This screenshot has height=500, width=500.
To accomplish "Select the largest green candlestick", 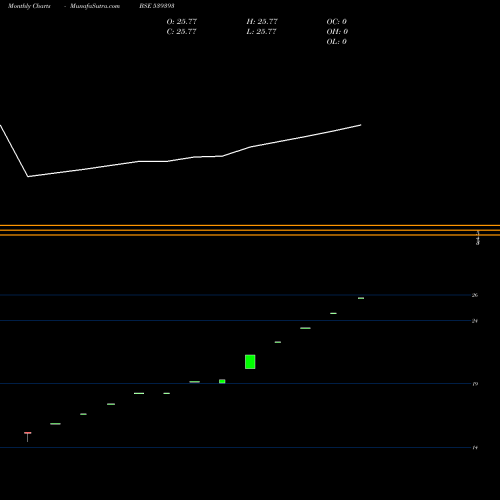I will 250,362.
